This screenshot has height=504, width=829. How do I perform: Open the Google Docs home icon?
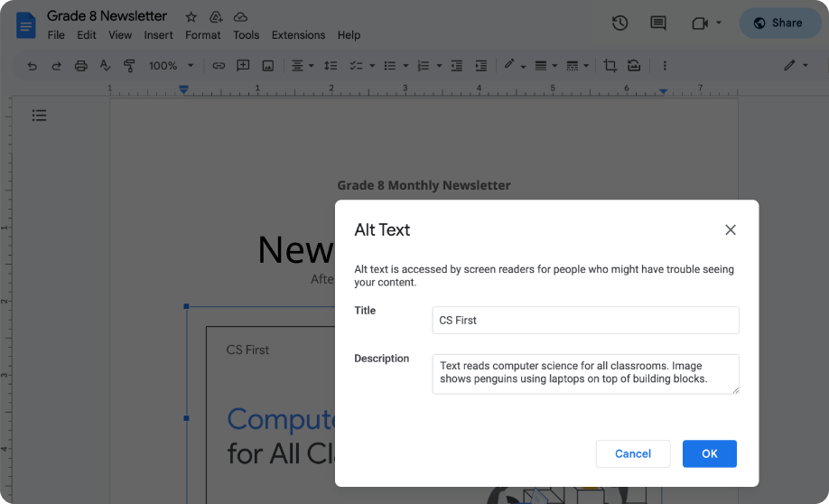pos(25,25)
